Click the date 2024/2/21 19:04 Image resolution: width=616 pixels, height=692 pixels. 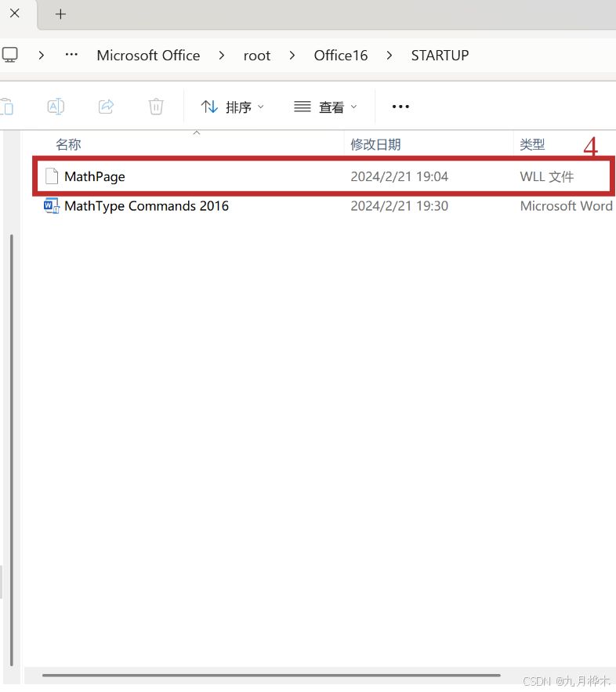tap(400, 176)
